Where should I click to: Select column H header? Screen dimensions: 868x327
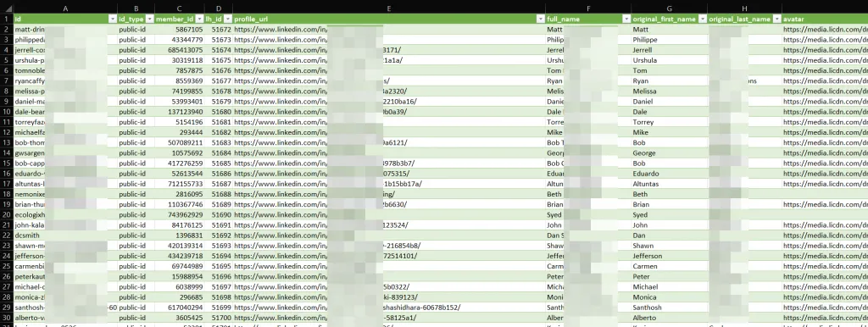click(744, 8)
